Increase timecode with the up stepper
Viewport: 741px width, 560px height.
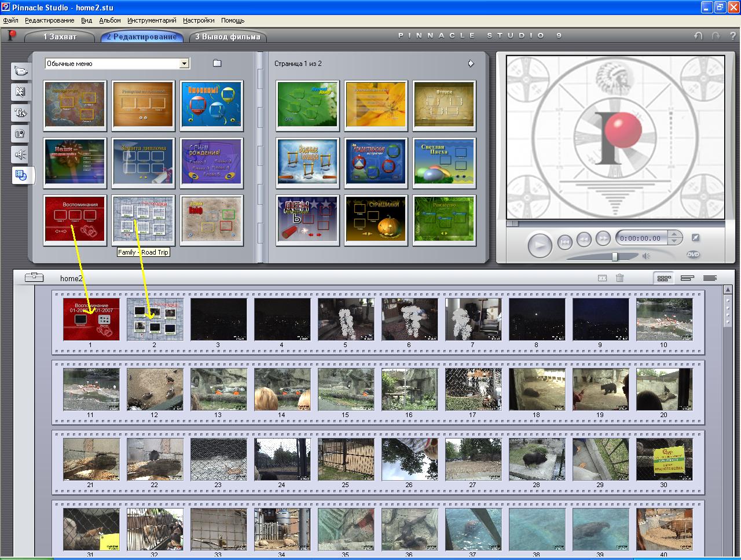pos(674,234)
